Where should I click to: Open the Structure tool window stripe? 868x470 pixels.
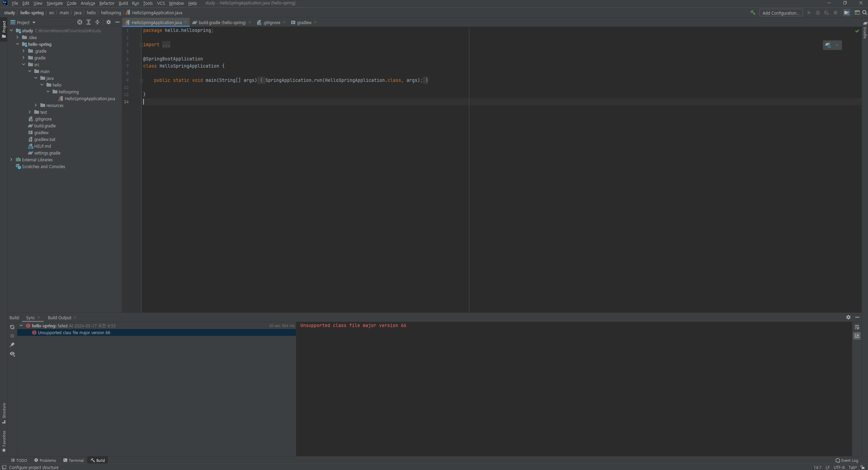4,413
